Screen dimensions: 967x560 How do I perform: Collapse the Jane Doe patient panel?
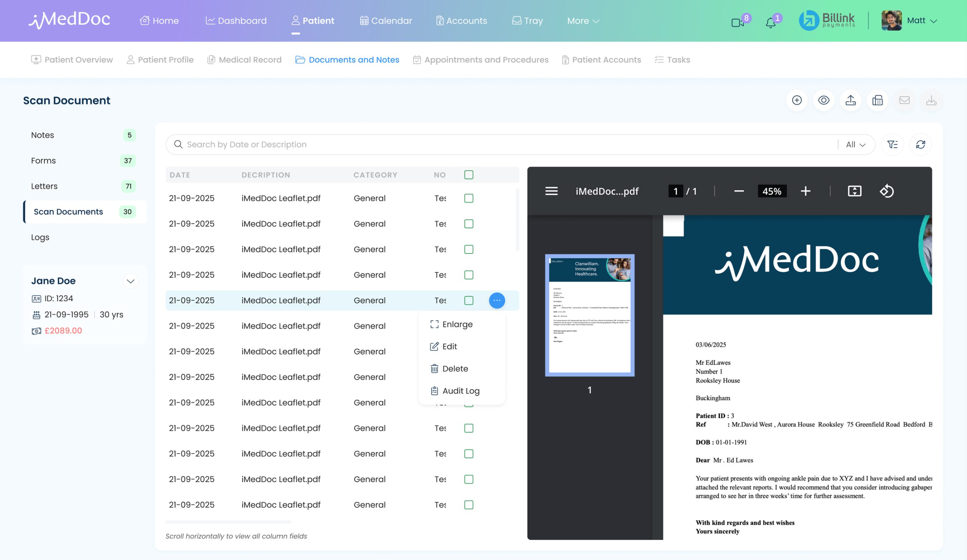(x=130, y=281)
